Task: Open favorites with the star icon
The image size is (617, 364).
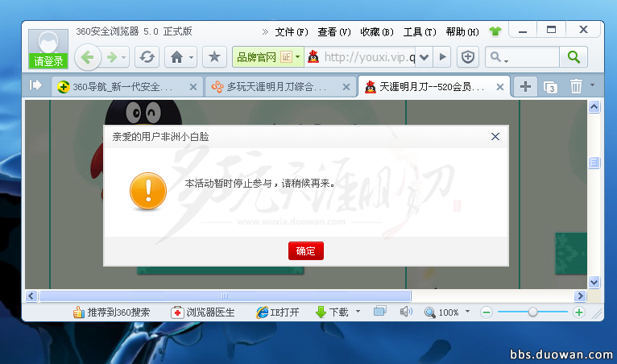Action: tap(214, 57)
